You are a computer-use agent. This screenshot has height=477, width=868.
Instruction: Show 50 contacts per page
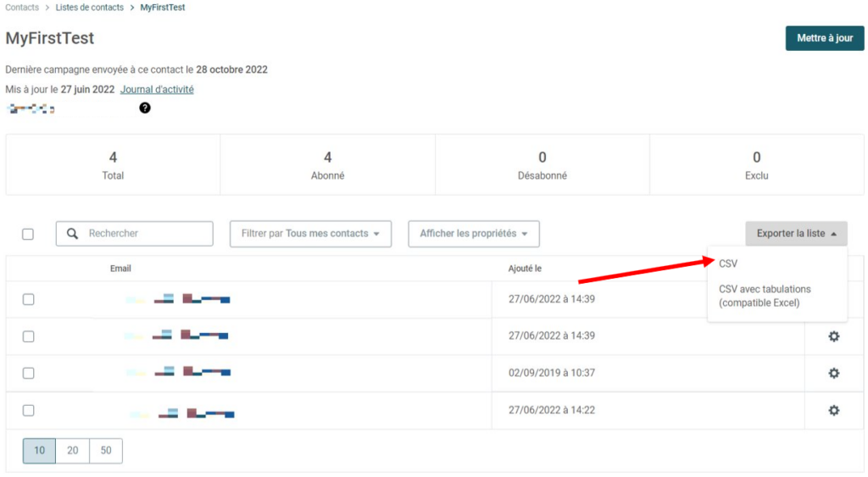tap(106, 451)
